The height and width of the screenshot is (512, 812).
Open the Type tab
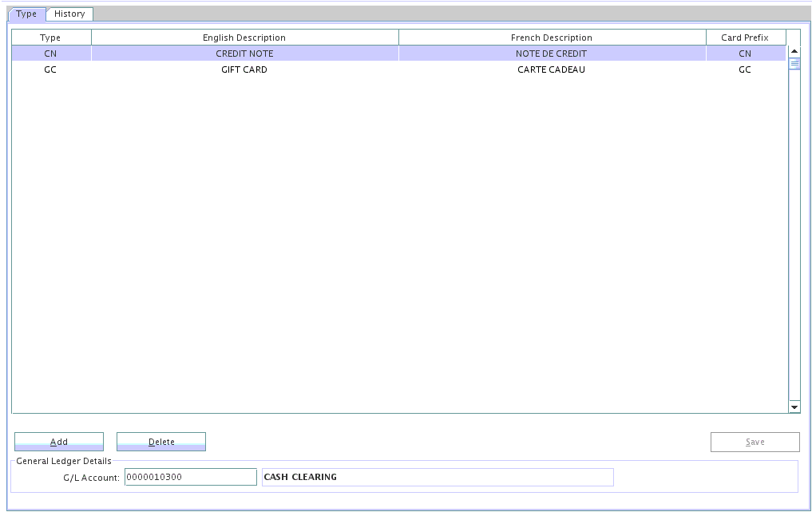click(26, 14)
